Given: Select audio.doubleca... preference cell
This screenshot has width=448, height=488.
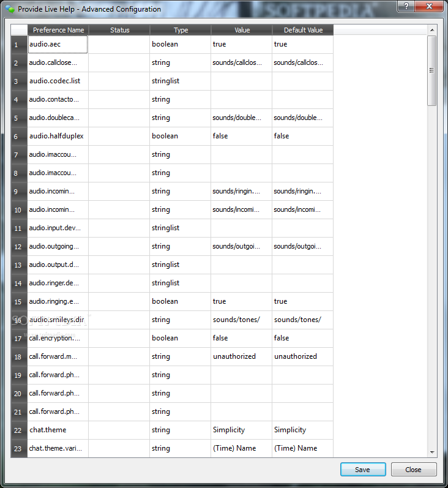Looking at the screenshot, I should tap(58, 118).
